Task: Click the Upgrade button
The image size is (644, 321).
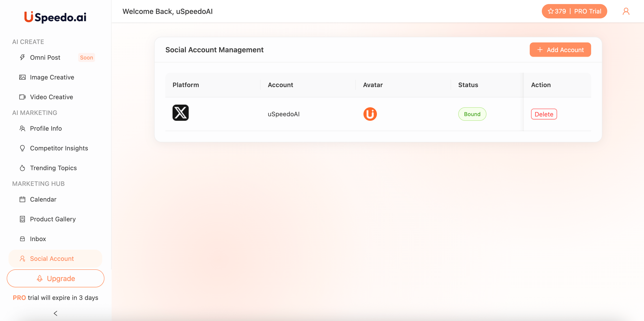Action: tap(56, 278)
